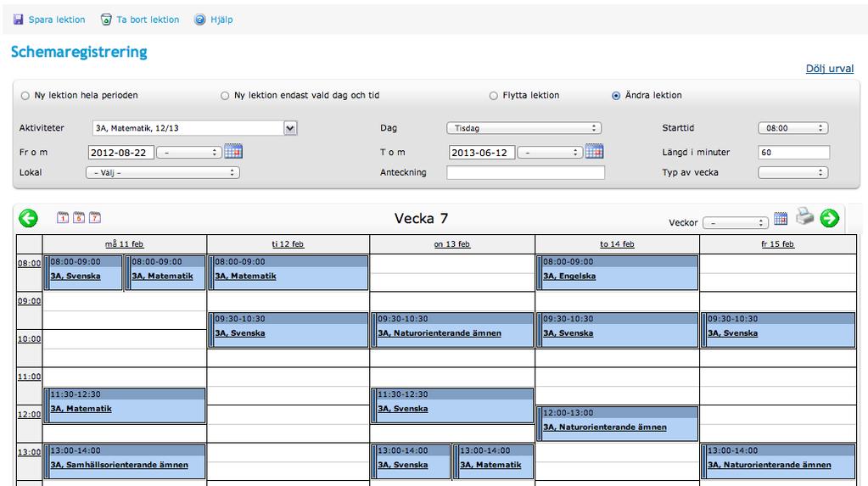The height and width of the screenshot is (486, 868).
Task: Open the calendar icon beside Veckor dropdown
Action: [x=781, y=219]
